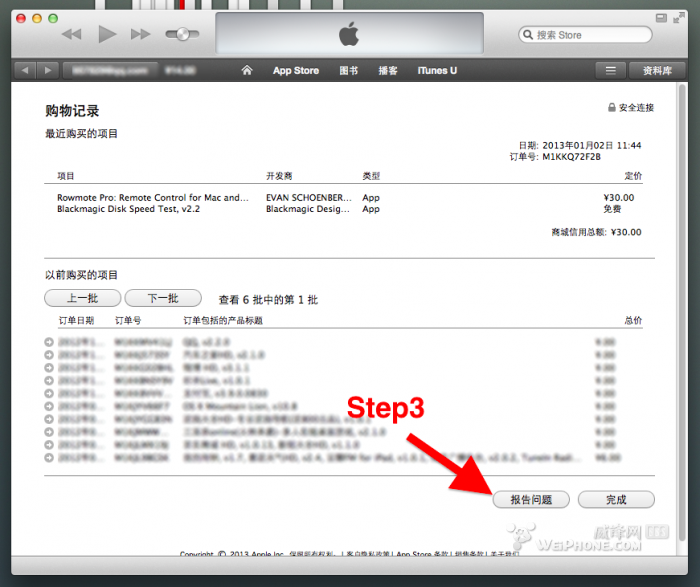700x587 pixels.
Task: Click the lock icon beside 安全连接
Action: pyautogui.click(x=612, y=107)
